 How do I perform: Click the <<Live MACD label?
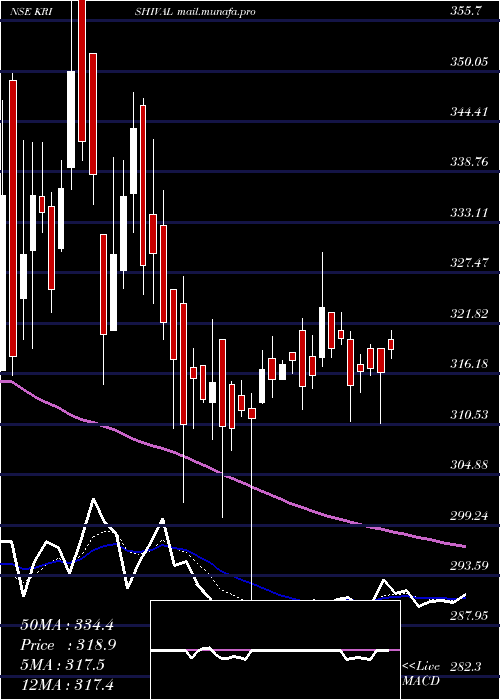point(421,674)
